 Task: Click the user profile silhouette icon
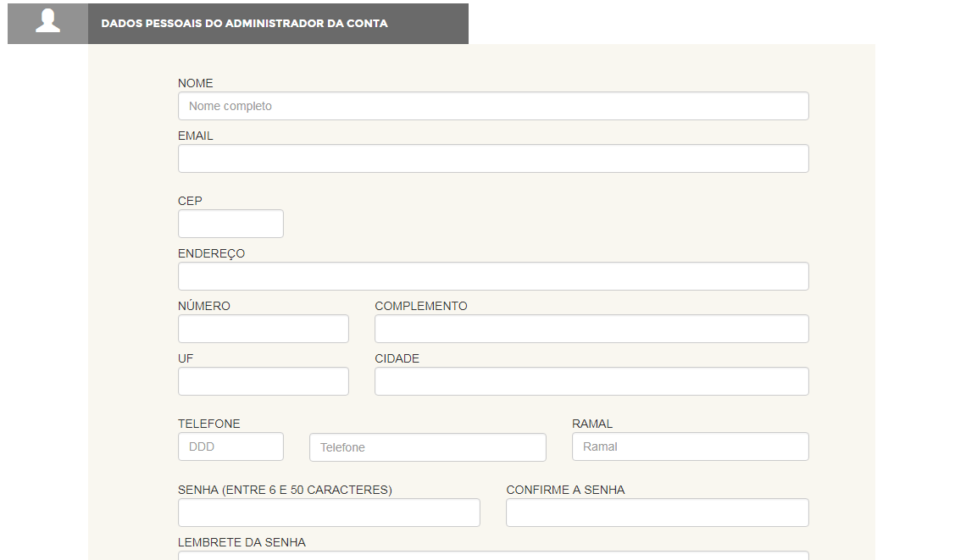click(47, 23)
